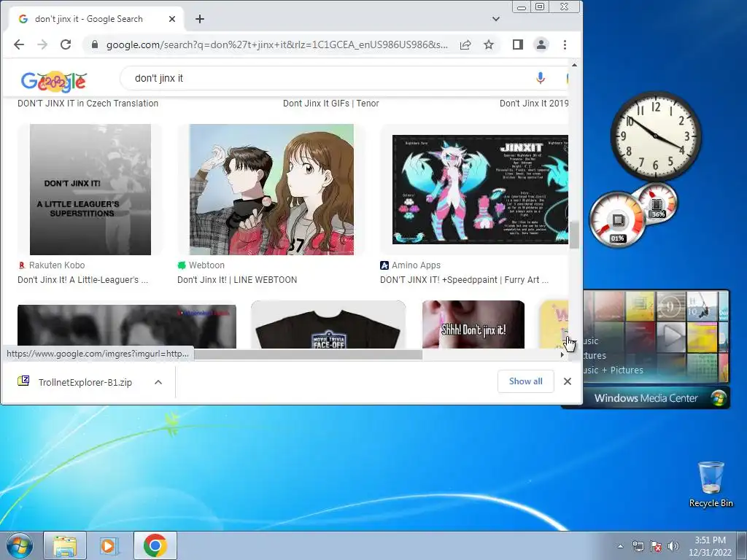Bookmark this page with the star icon
The width and height of the screenshot is (747, 560).
tap(489, 44)
